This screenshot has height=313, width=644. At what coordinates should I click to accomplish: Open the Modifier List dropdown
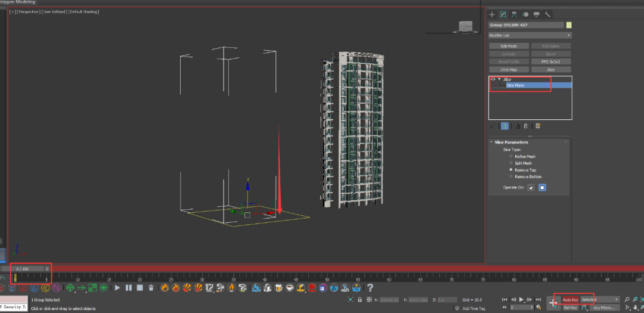tap(530, 35)
